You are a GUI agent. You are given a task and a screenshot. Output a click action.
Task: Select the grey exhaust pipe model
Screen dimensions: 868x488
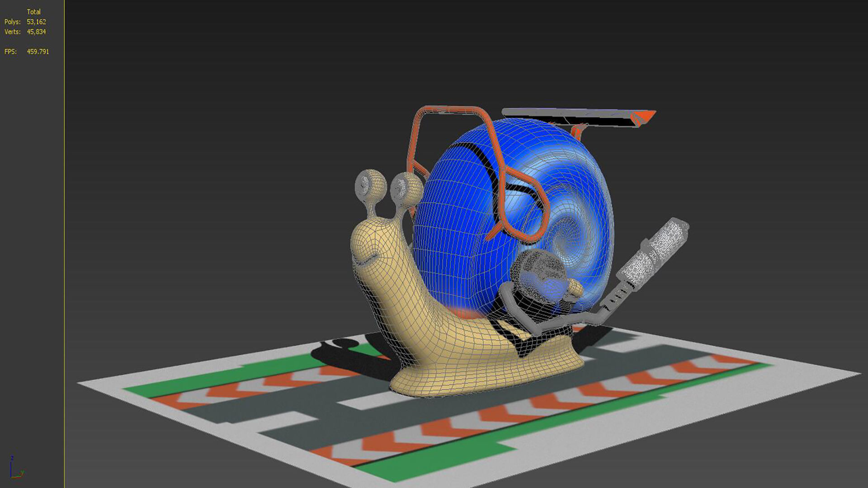(x=642, y=267)
